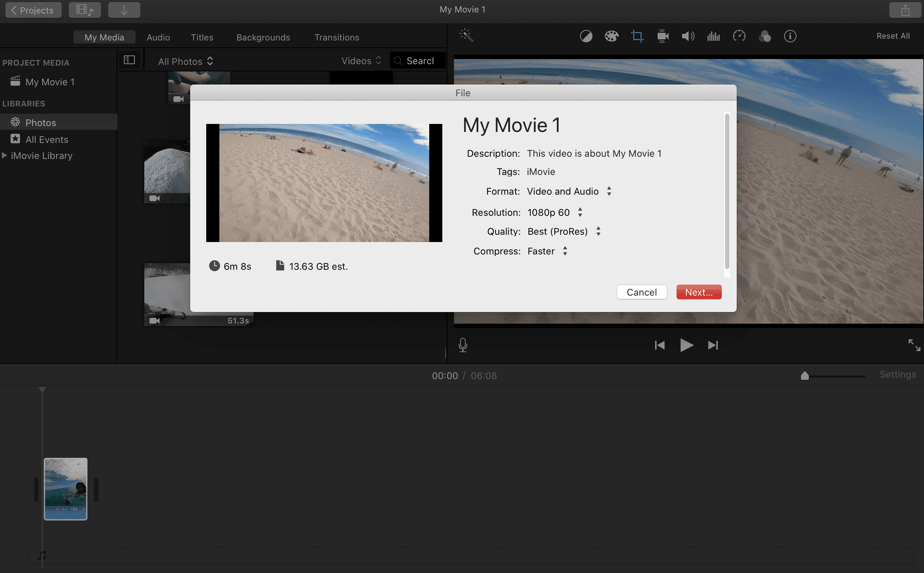Toggle voiceover microphone recording

coord(462,345)
